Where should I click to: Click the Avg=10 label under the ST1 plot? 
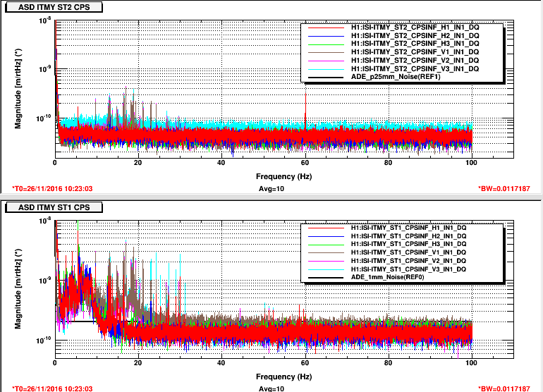(x=271, y=388)
